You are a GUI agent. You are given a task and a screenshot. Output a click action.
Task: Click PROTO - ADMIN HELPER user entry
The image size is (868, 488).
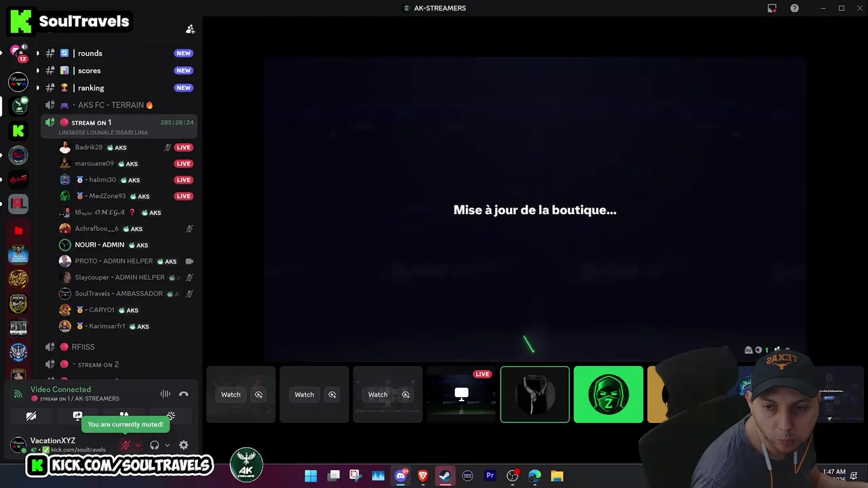coord(126,261)
